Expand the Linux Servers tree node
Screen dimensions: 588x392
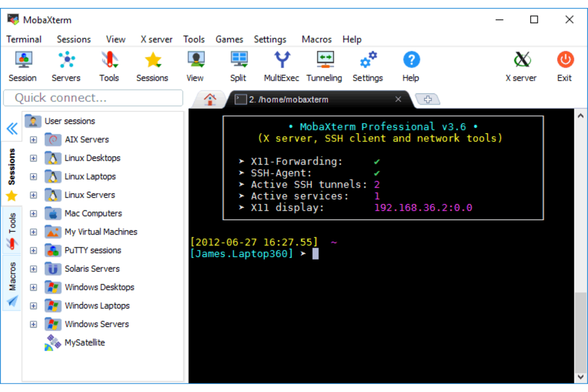point(33,195)
